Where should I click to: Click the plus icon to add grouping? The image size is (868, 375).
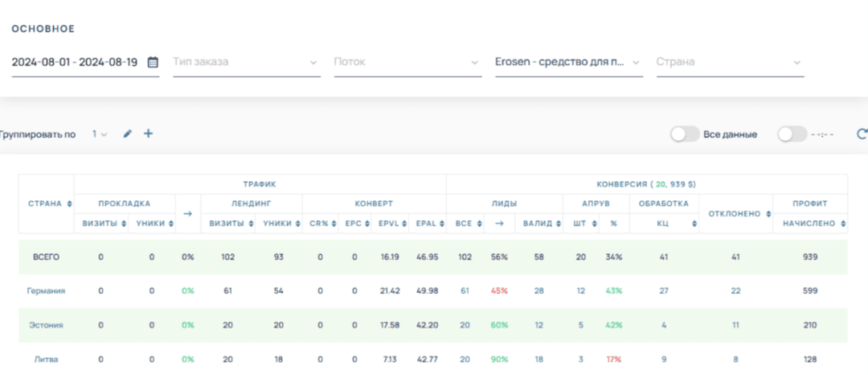(x=148, y=134)
